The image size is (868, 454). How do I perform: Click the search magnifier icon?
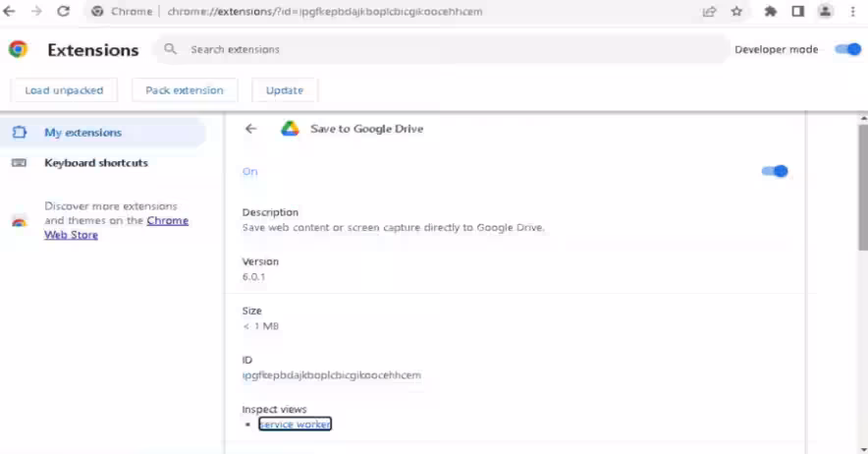pyautogui.click(x=171, y=49)
